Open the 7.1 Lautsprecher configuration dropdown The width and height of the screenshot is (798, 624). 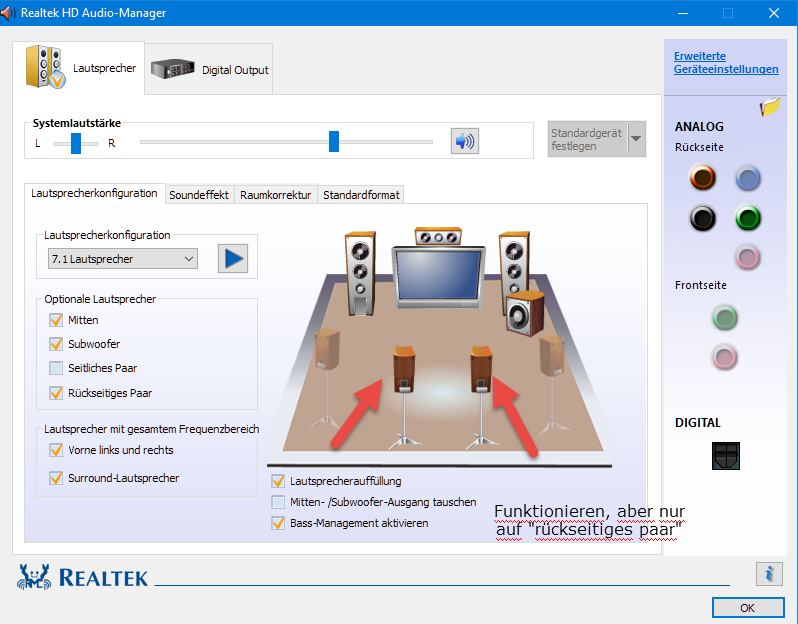(x=123, y=259)
